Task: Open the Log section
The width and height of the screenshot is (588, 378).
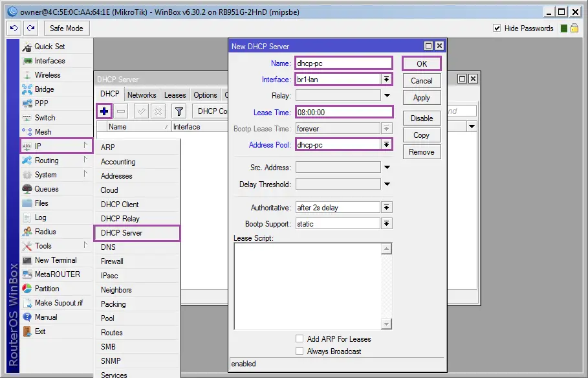Action: point(56,217)
